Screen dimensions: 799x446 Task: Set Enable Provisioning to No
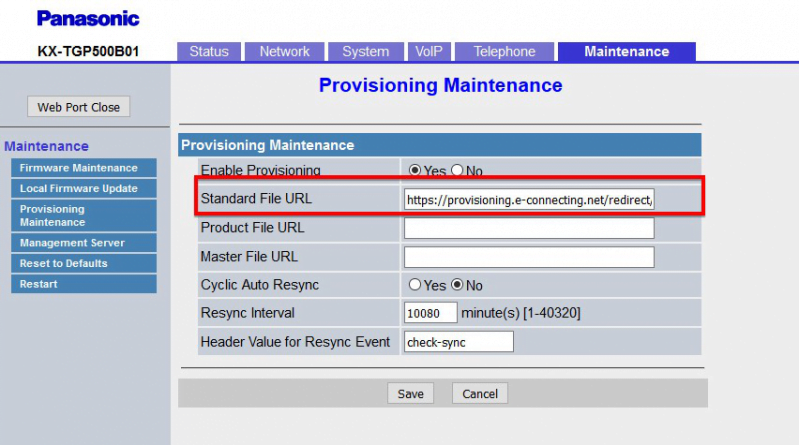click(457, 170)
